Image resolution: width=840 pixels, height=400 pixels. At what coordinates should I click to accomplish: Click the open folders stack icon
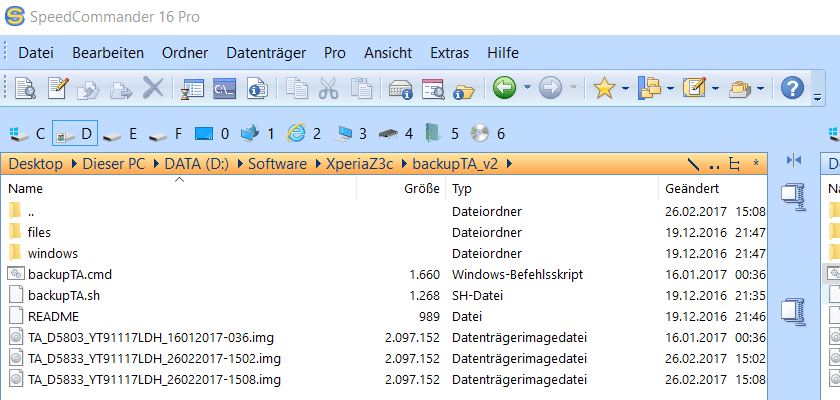click(x=740, y=89)
